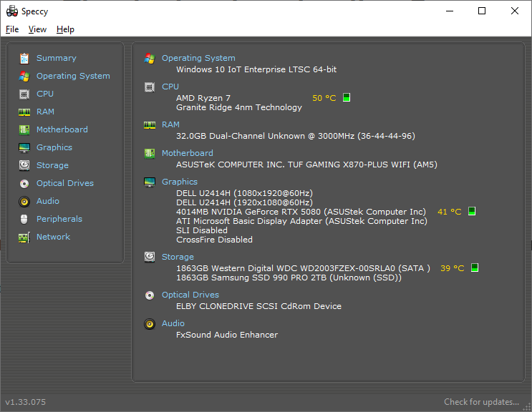Select Operating System in the sidebar
Viewport: 532px width, 412px height.
click(x=73, y=77)
